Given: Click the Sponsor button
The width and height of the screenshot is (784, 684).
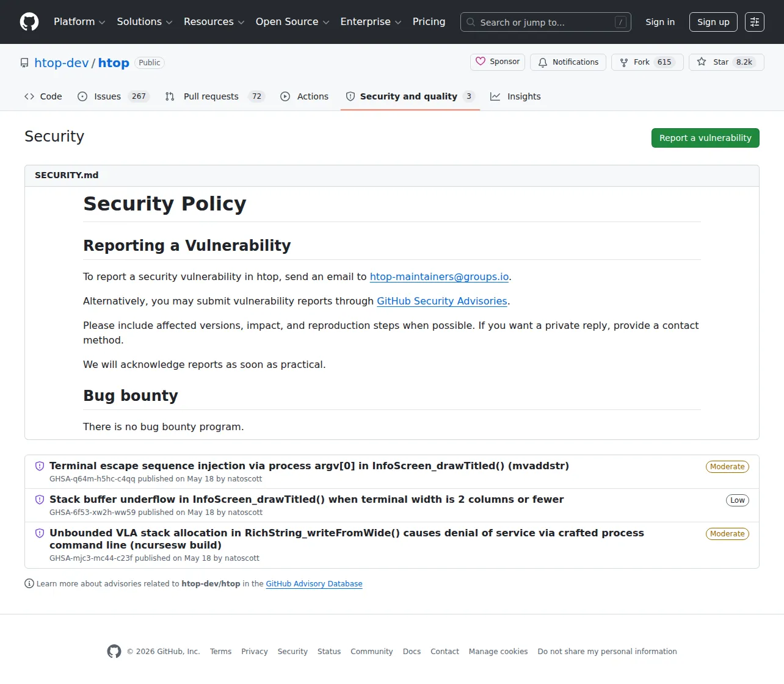Looking at the screenshot, I should 498,62.
